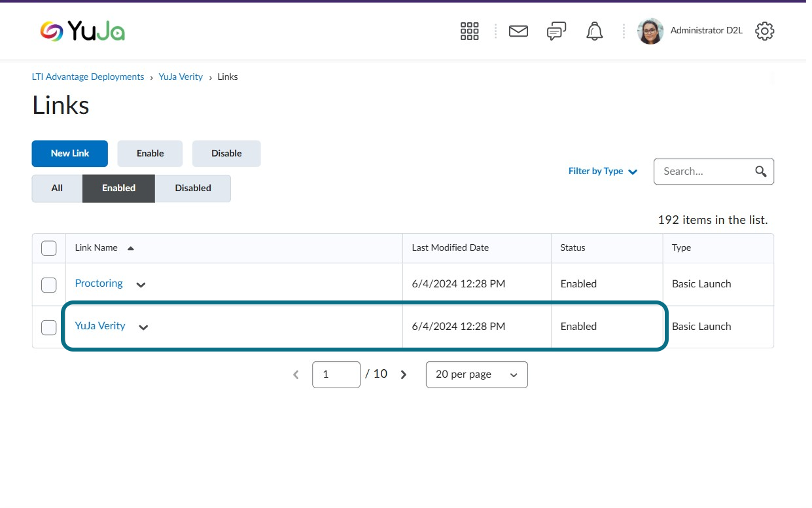Check the YuJa Verity row checkbox
812x508 pixels.
pyautogui.click(x=49, y=327)
